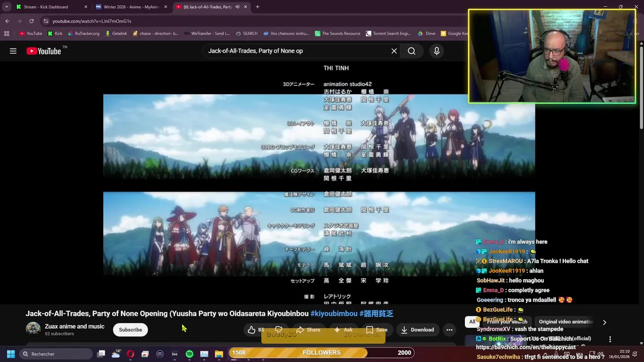The image size is (644, 362).
Task: Open the Kick bookmark
Action: (x=55, y=34)
